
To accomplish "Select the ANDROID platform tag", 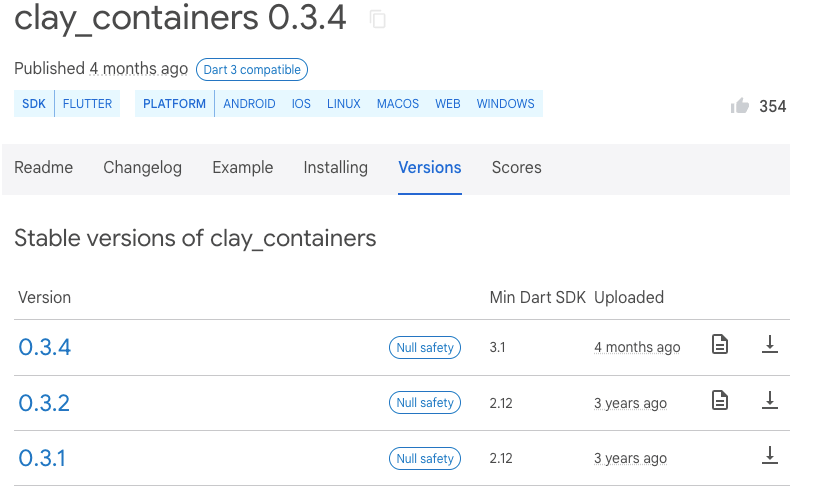I will (249, 104).
